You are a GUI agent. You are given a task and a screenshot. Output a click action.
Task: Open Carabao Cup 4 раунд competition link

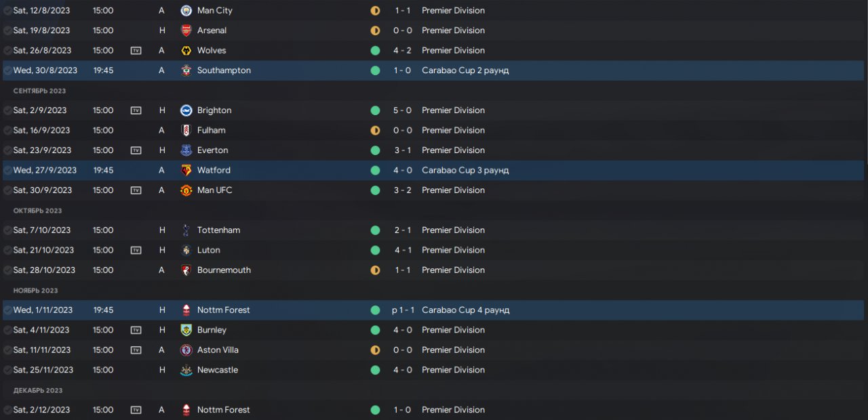click(x=465, y=310)
